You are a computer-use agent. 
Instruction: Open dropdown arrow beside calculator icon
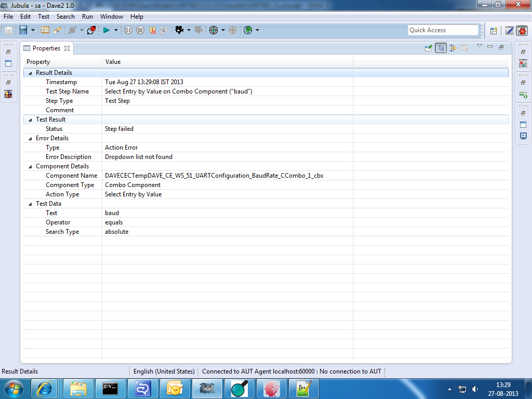tap(33, 30)
